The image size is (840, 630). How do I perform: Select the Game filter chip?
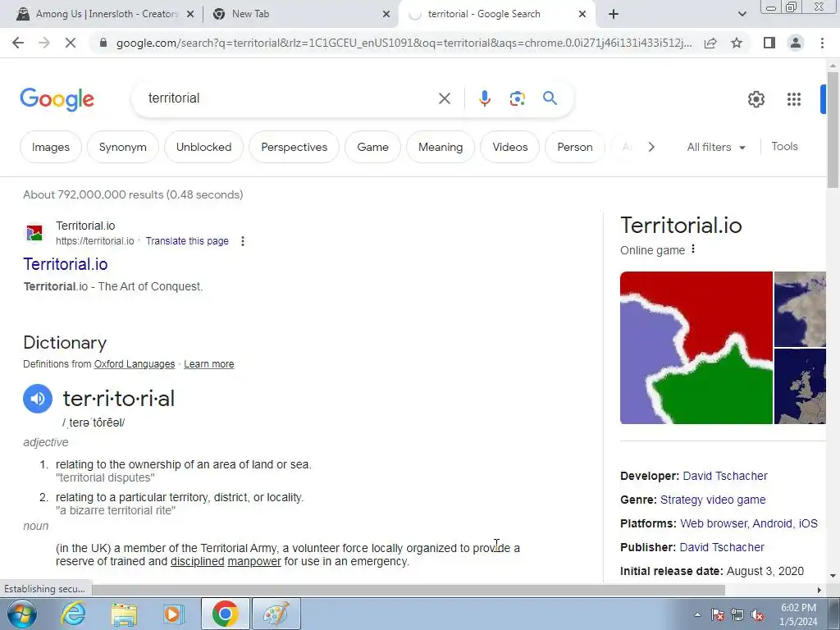[373, 147]
